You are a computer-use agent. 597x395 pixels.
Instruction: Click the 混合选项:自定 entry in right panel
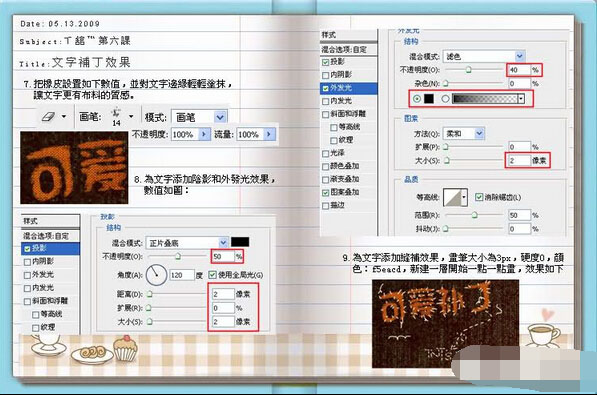[x=349, y=50]
